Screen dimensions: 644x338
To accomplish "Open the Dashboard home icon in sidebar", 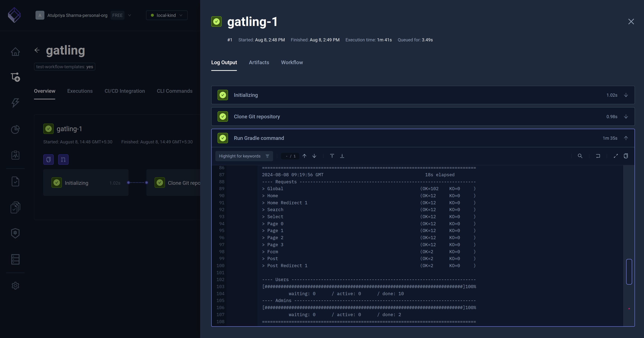I will 15,52.
